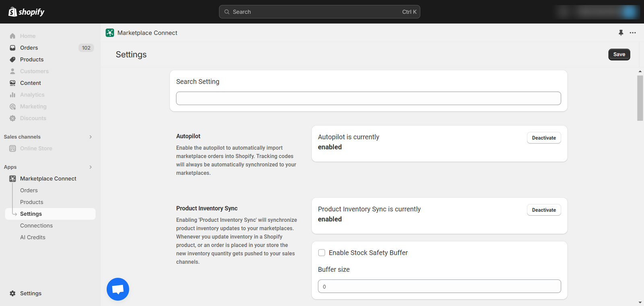Enable Stock Safety Buffer checkbox

click(322, 252)
